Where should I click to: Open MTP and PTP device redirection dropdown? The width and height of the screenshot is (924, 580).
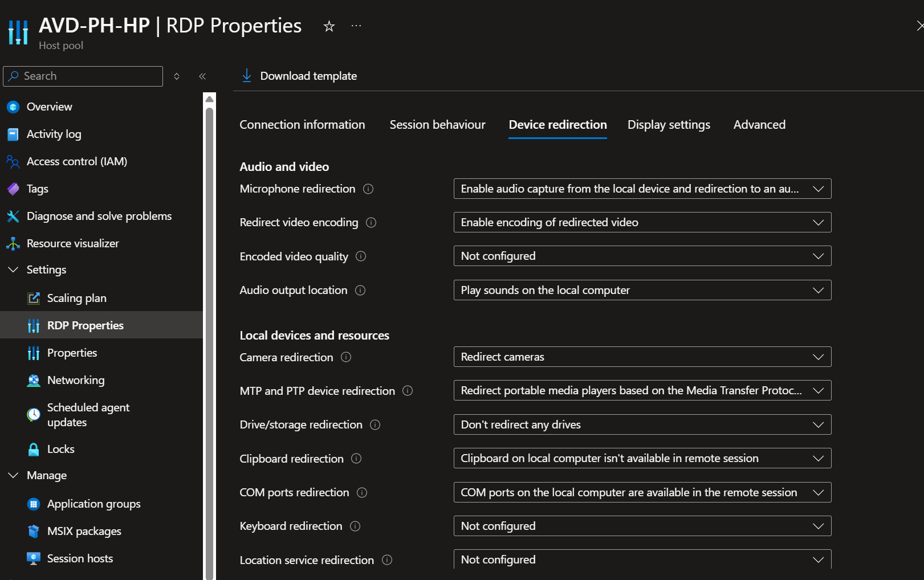coord(642,390)
